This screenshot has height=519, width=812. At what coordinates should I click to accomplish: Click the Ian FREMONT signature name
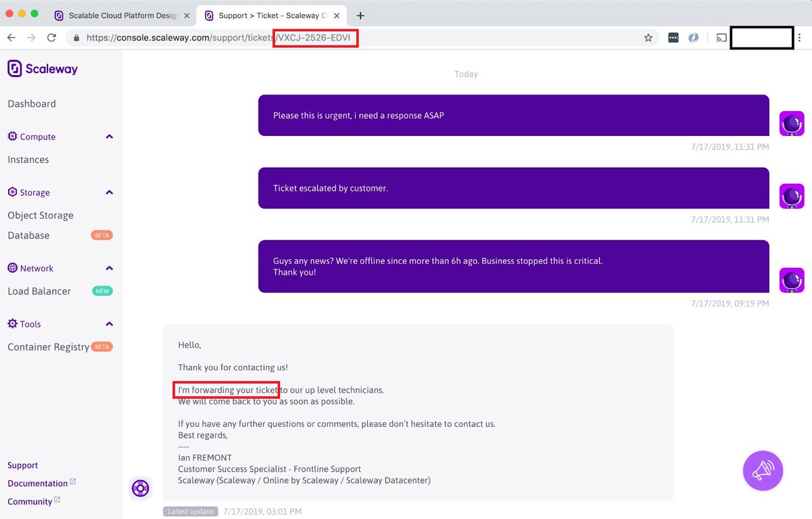(205, 457)
